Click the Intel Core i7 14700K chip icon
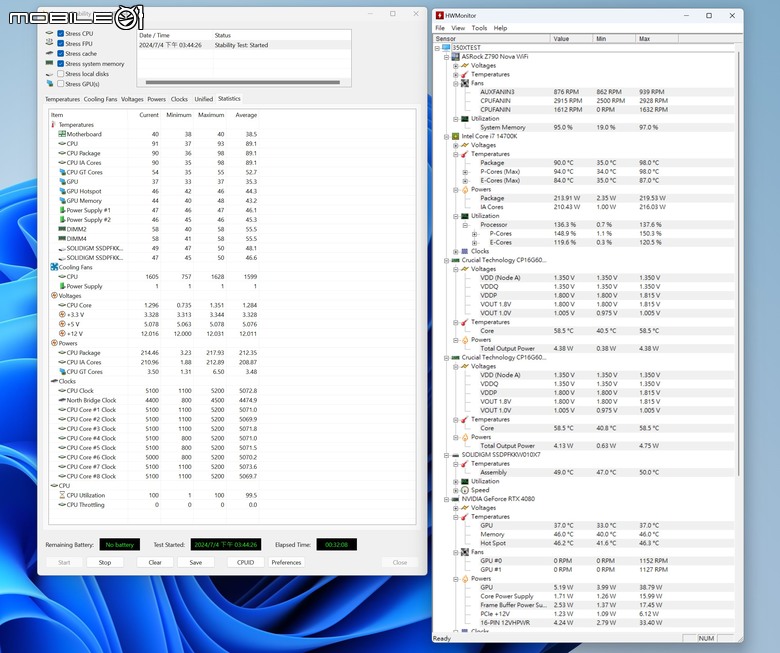Screen dimensions: 780x653 coord(456,136)
